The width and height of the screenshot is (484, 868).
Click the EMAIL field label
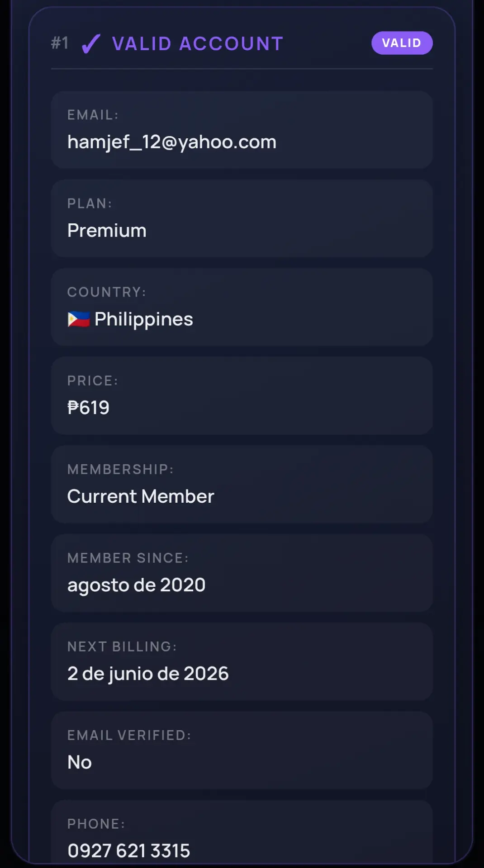pyautogui.click(x=93, y=115)
